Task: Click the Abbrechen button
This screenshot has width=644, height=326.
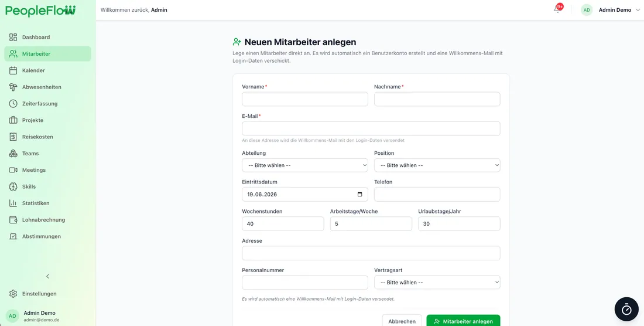Action: [x=402, y=321]
